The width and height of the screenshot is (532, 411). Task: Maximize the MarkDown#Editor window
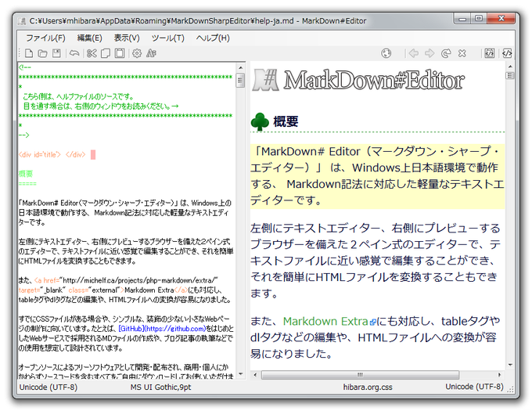point(479,19)
